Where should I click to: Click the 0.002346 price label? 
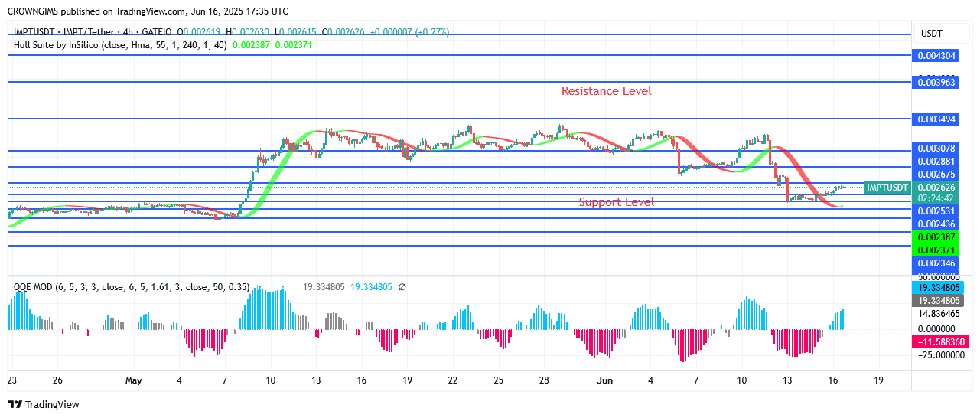[x=936, y=264]
